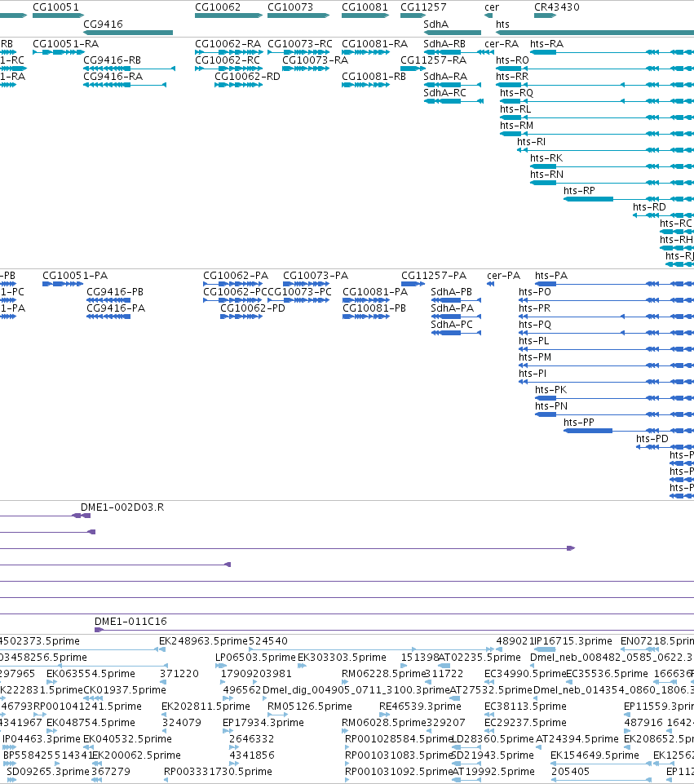Open protein label hts-PQ
Image resolution: width=694 pixels, height=784 pixels.
[535, 324]
